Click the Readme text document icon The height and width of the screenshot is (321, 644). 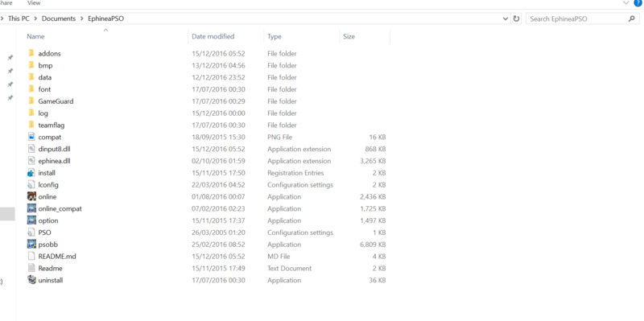click(x=31, y=268)
